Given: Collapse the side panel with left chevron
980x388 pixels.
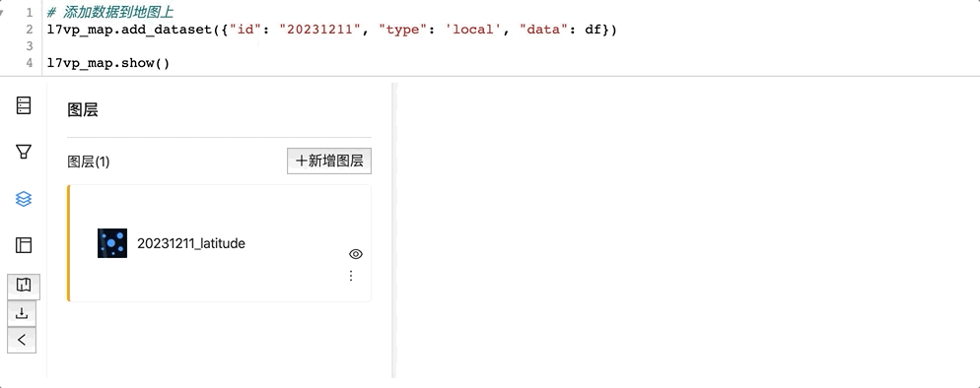Looking at the screenshot, I should [22, 340].
